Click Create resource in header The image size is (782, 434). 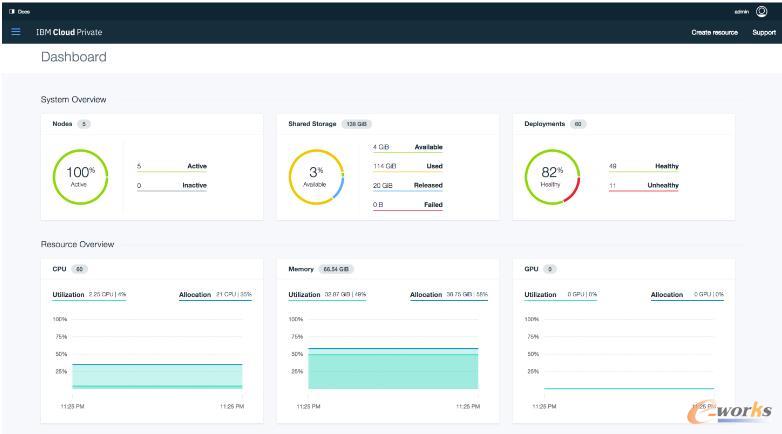tap(714, 32)
